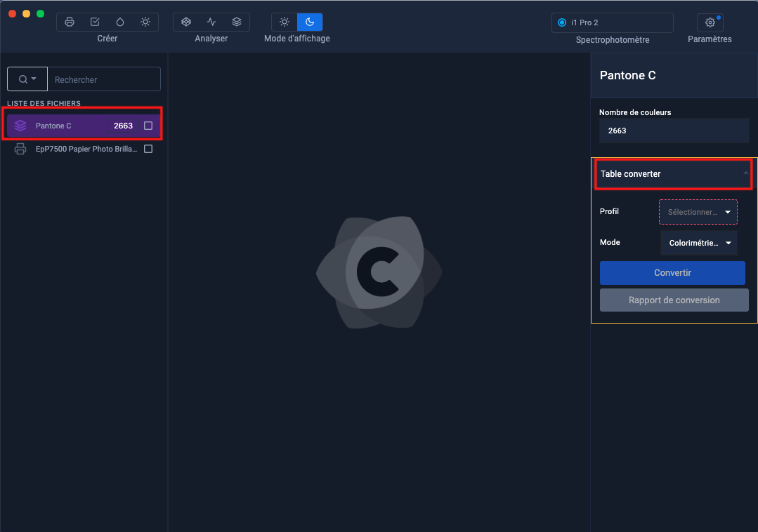Click the Mode label in converter panel
This screenshot has height=532, width=758.
click(610, 242)
